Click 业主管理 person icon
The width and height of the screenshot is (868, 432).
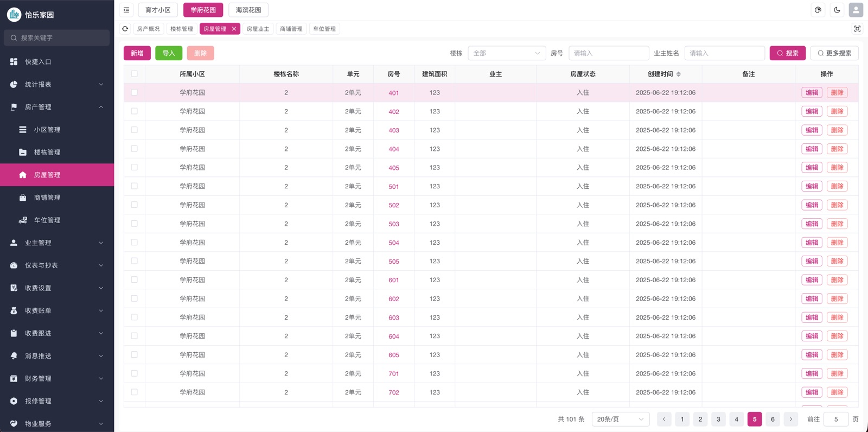click(x=14, y=243)
